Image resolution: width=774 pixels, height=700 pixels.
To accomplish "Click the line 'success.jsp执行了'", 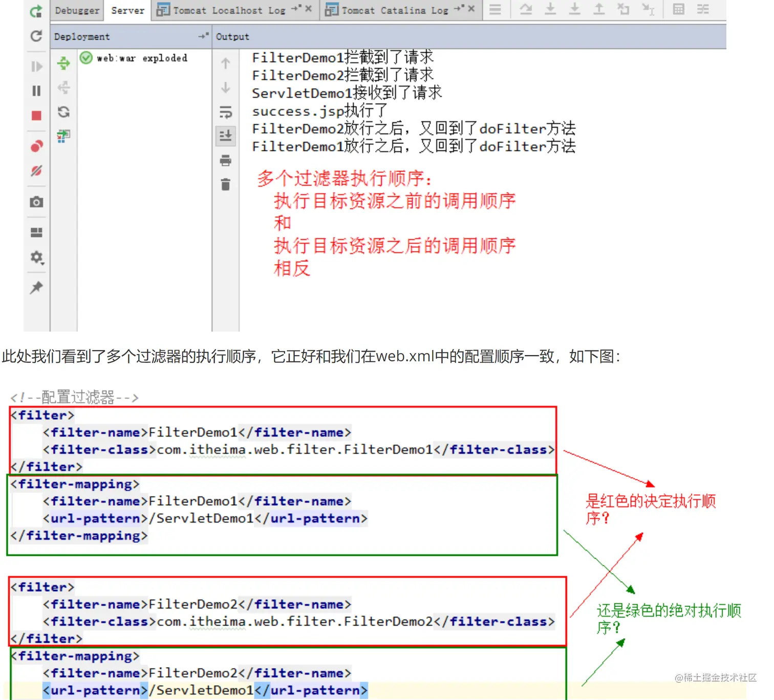I will (x=319, y=111).
